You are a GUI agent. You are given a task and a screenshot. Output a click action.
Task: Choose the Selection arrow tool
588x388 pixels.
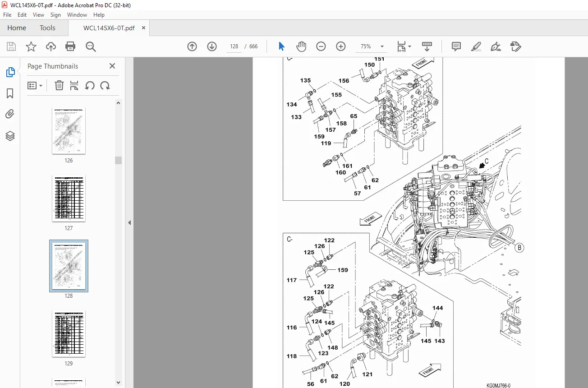tap(282, 46)
